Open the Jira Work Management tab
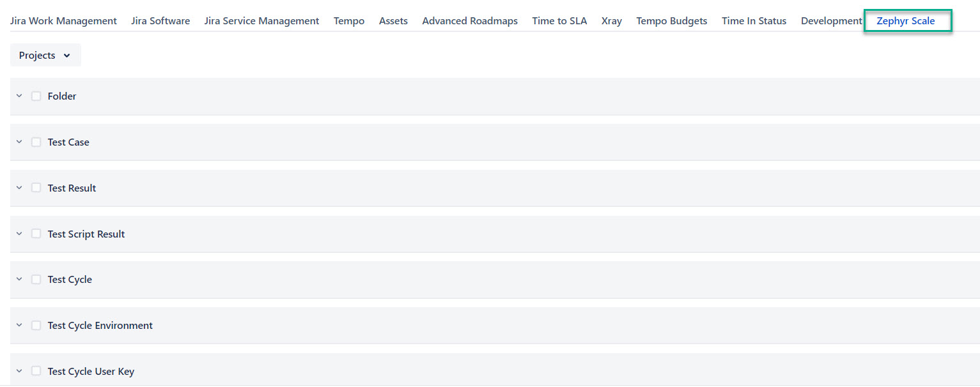 (63, 21)
